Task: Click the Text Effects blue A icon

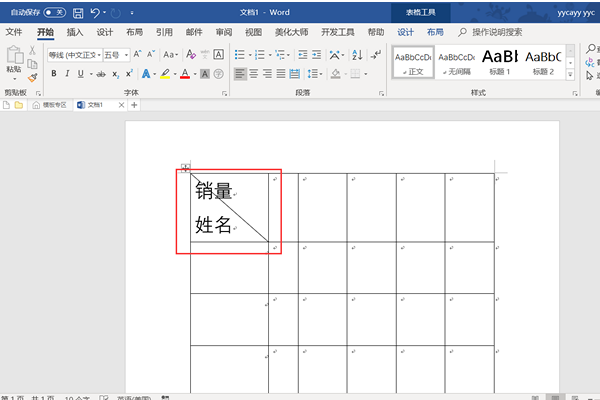Action: click(x=146, y=73)
